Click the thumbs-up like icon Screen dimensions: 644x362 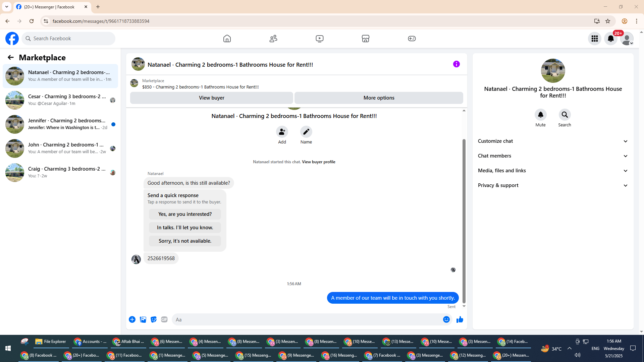pyautogui.click(x=460, y=319)
